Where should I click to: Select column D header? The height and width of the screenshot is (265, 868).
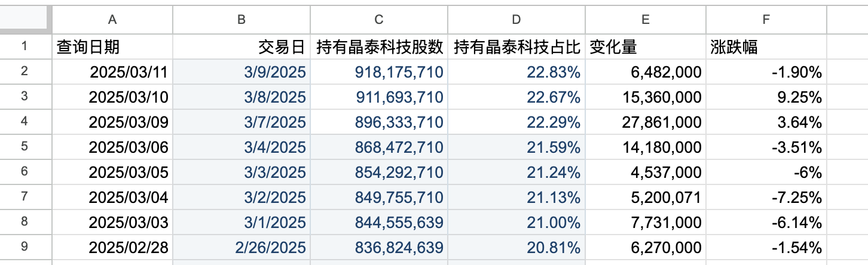[x=516, y=20]
